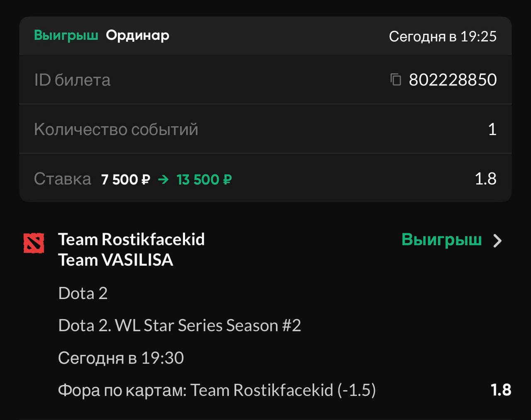Viewport: 531px width, 420px height.
Task: Click the ID билета label
Action: click(72, 80)
